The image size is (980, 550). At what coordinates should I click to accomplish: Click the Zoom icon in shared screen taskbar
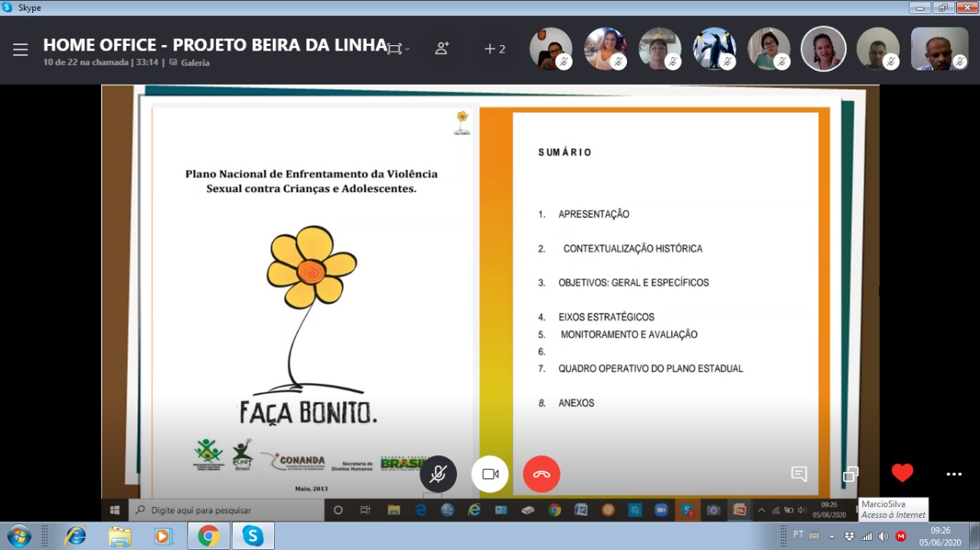[661, 509]
